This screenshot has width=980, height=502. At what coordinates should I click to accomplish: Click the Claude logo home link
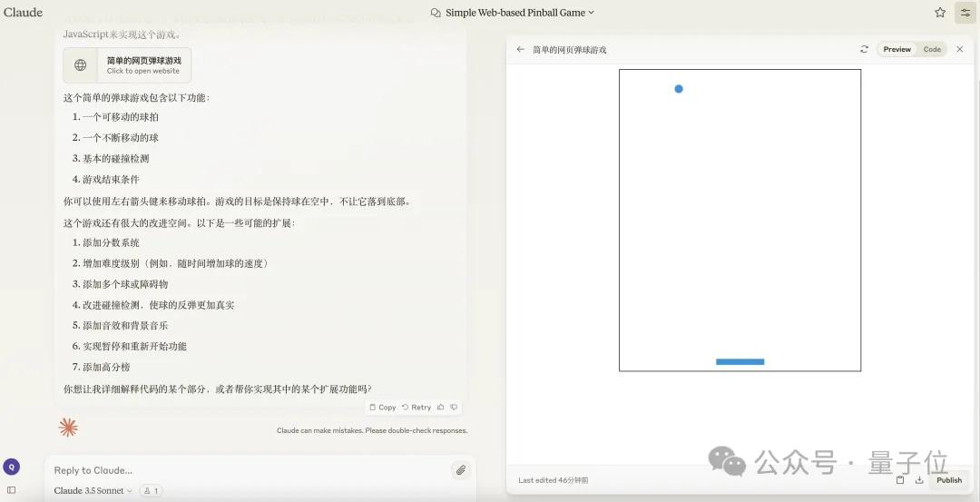[x=23, y=13]
